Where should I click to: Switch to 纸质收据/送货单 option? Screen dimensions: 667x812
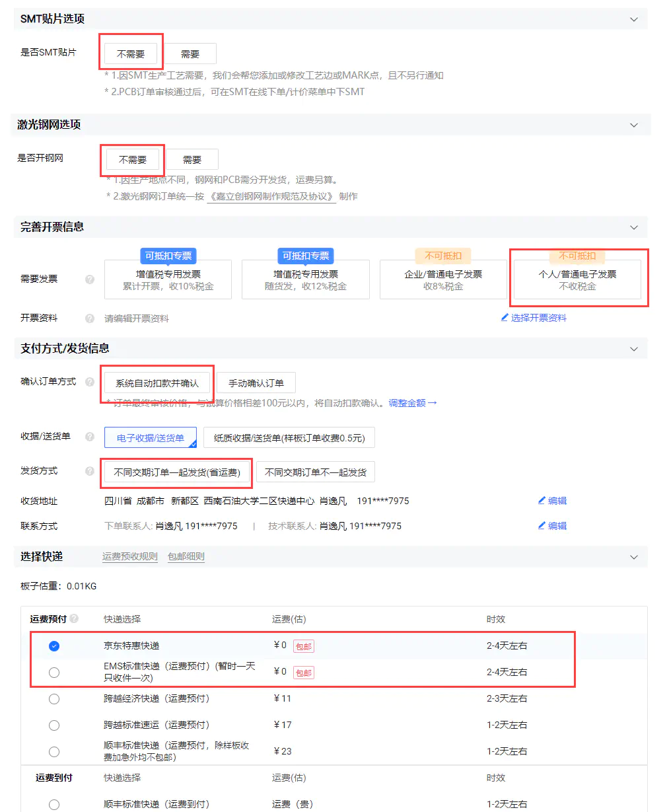pos(289,437)
